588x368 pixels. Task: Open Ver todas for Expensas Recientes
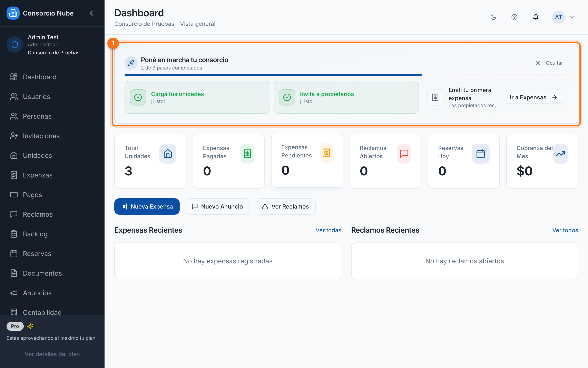click(x=329, y=230)
